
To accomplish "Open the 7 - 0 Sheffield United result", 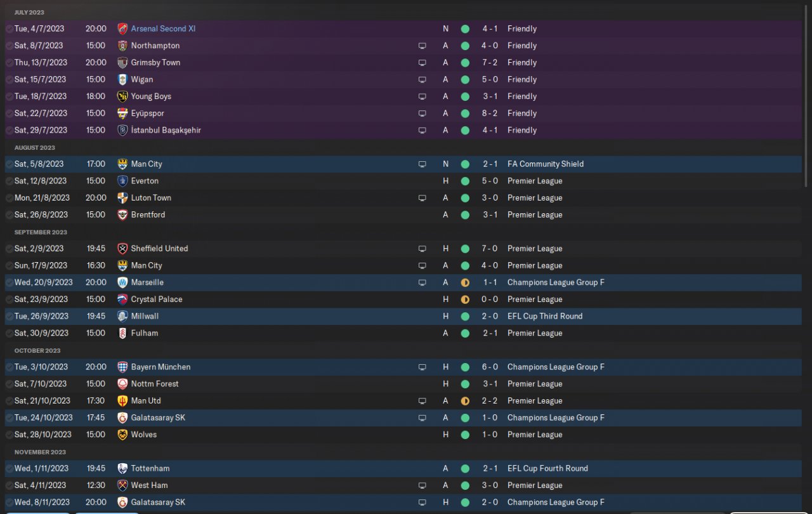I will point(490,249).
